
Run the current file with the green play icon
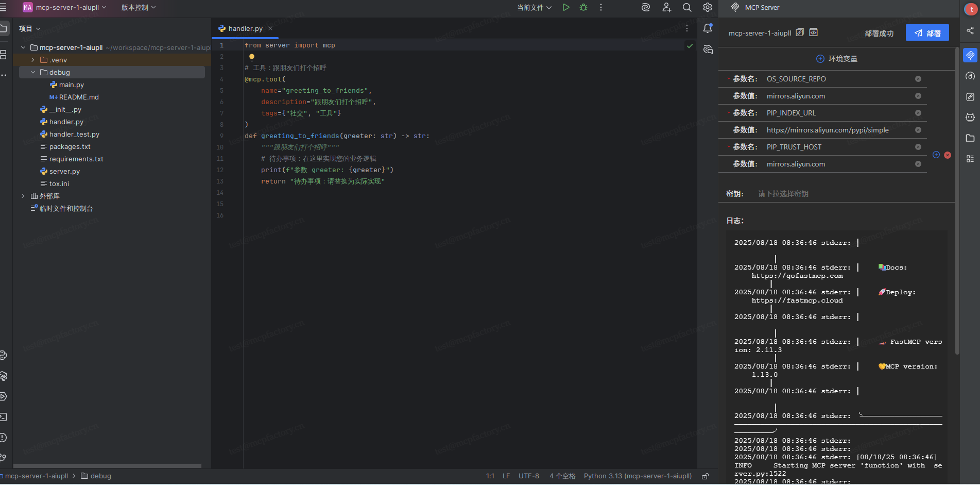[x=566, y=7]
